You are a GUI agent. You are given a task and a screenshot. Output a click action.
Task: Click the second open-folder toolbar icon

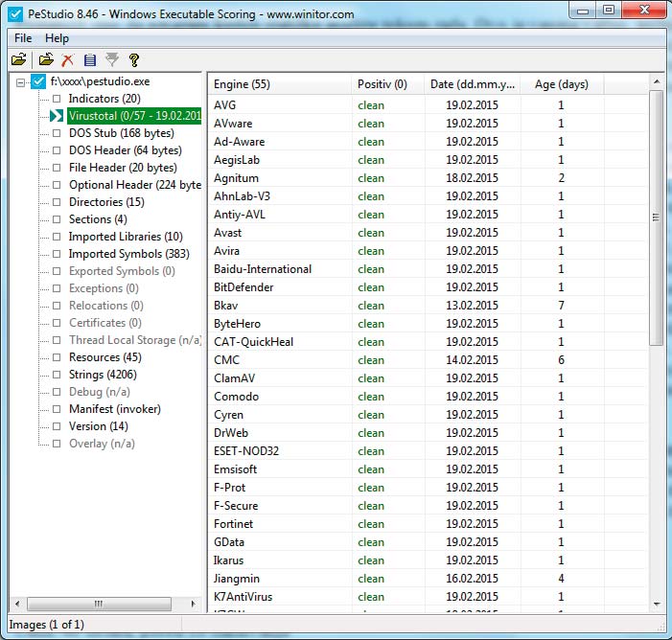[x=46, y=59]
